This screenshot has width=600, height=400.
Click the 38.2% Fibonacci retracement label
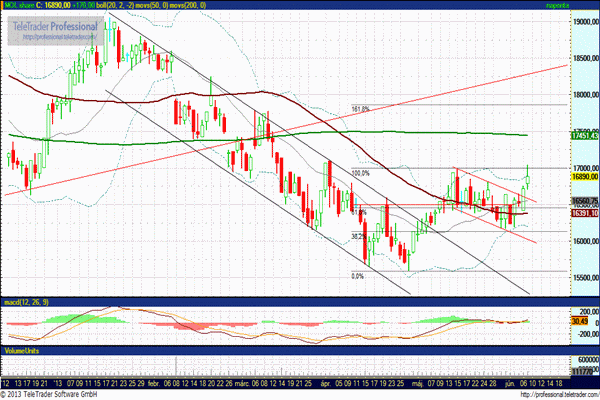(358, 237)
